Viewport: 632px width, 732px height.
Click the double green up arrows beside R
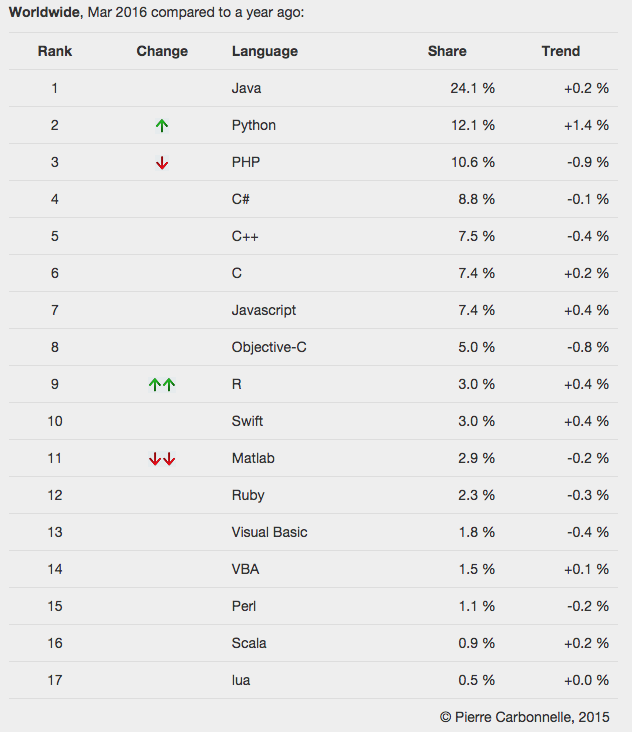click(x=162, y=384)
